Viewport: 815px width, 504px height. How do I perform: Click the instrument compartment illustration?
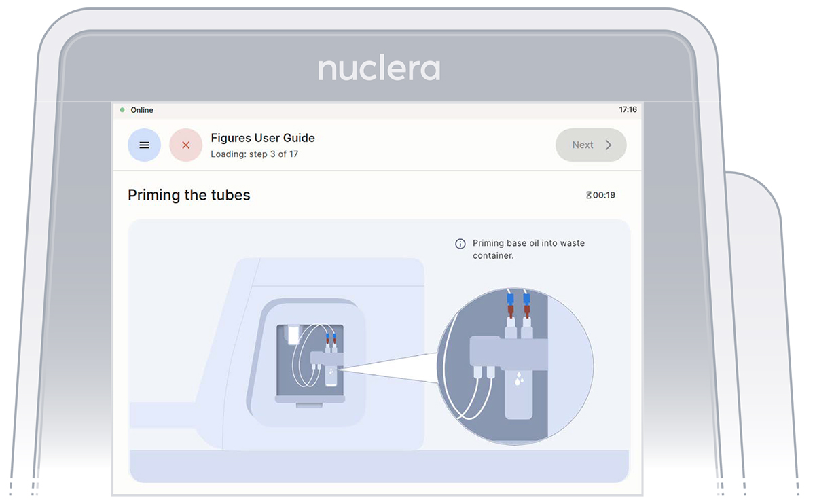(309, 365)
